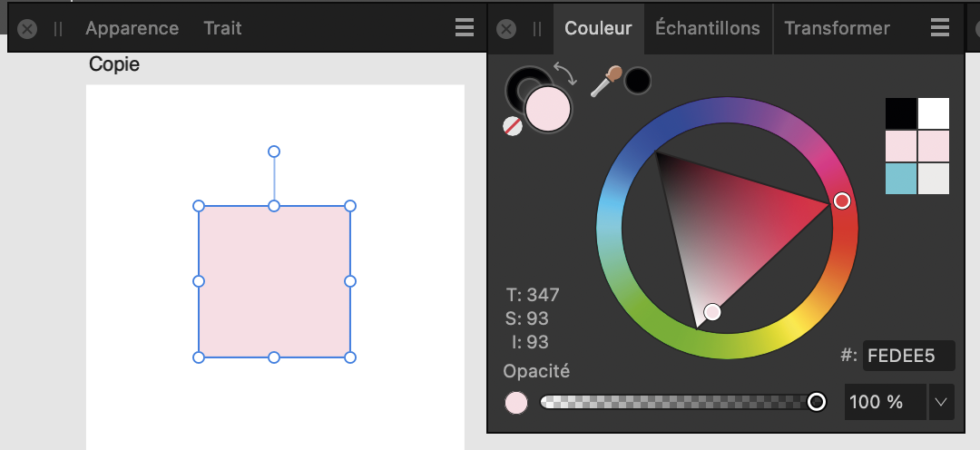Choose the white recent color swatch
The width and height of the screenshot is (980, 450).
tap(934, 113)
